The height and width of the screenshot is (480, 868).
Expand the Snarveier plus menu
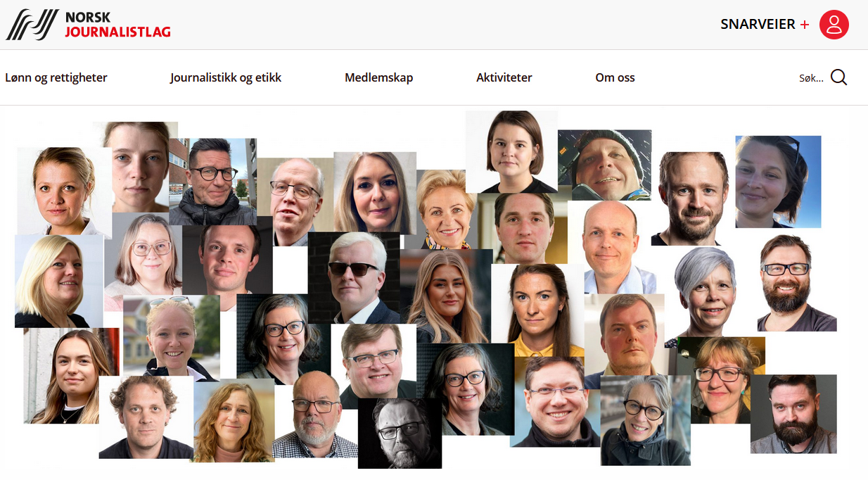pyautogui.click(x=765, y=25)
